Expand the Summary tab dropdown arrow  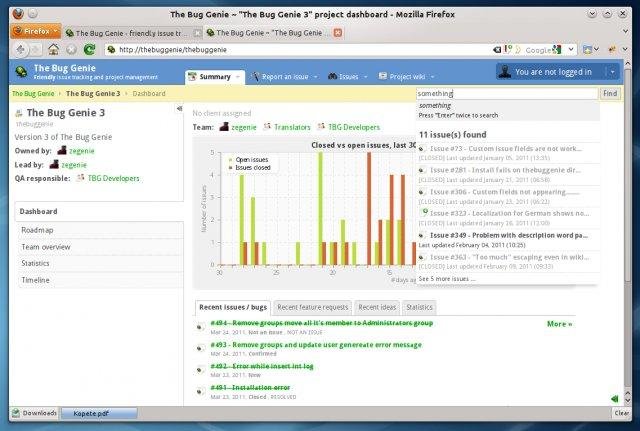(238, 76)
